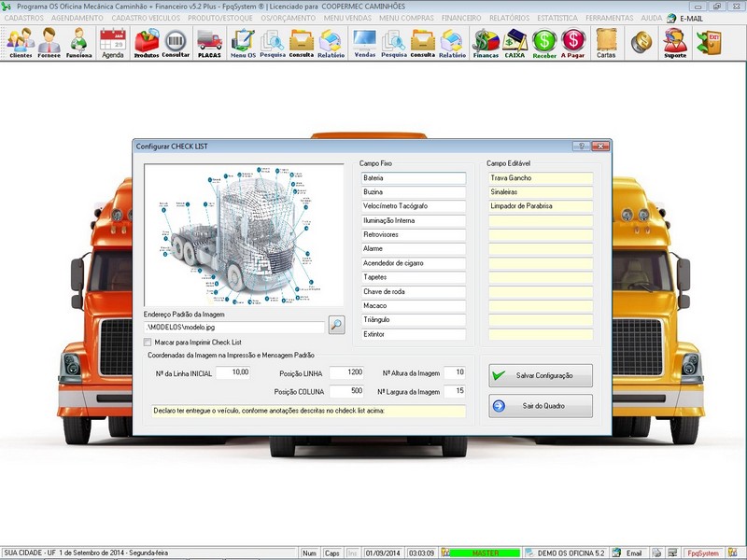Viewport: 747px width, 560px height.
Task: Click the PLACAS truck icon
Action: pyautogui.click(x=209, y=42)
